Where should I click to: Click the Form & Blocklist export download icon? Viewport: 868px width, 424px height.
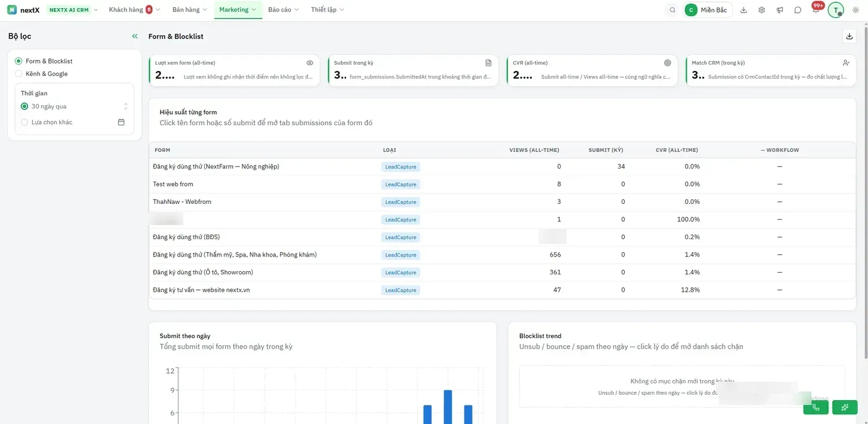[x=850, y=36]
